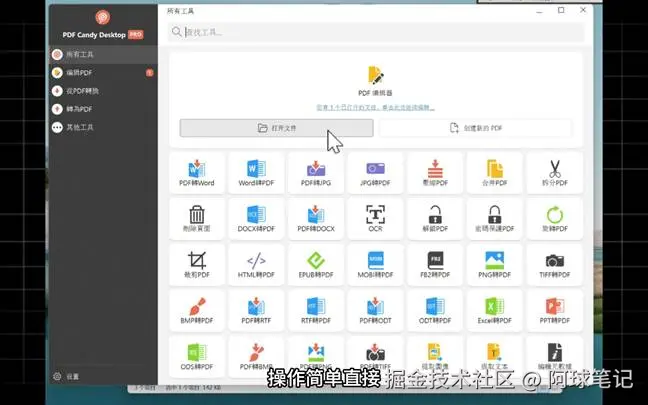Click the red badge next to 编辑PDF

coord(150,73)
